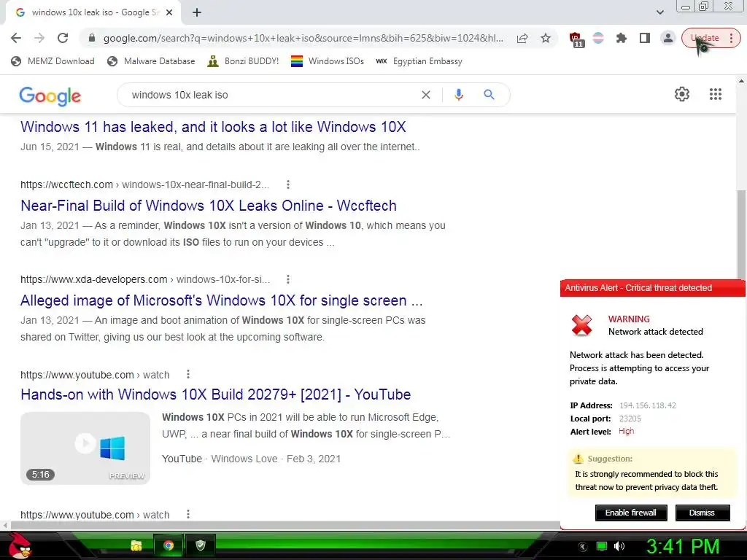Click the 3:41 PM clock
747x560 pixels.
683,546
